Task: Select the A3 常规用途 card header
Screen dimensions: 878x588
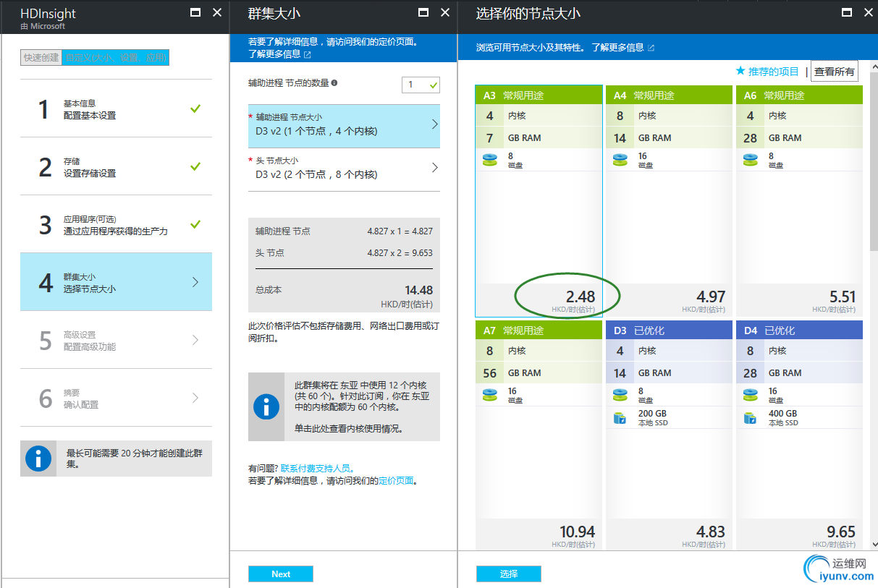Action: tap(539, 95)
